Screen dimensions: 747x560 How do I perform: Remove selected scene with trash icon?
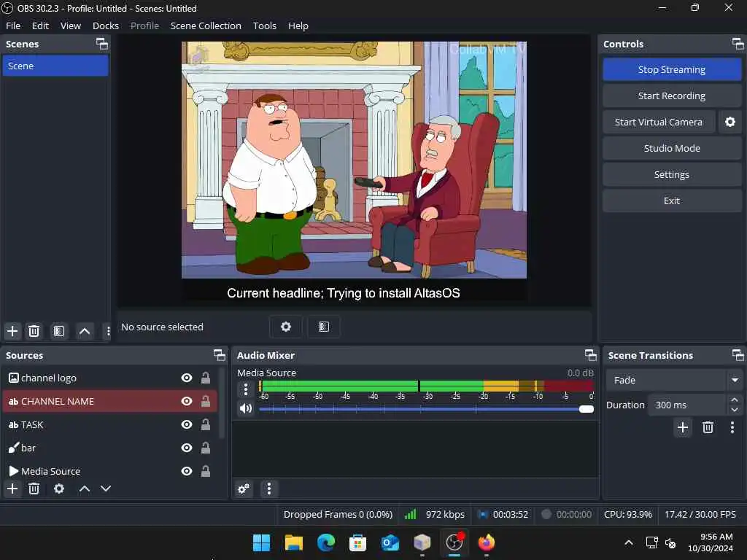[34, 331]
